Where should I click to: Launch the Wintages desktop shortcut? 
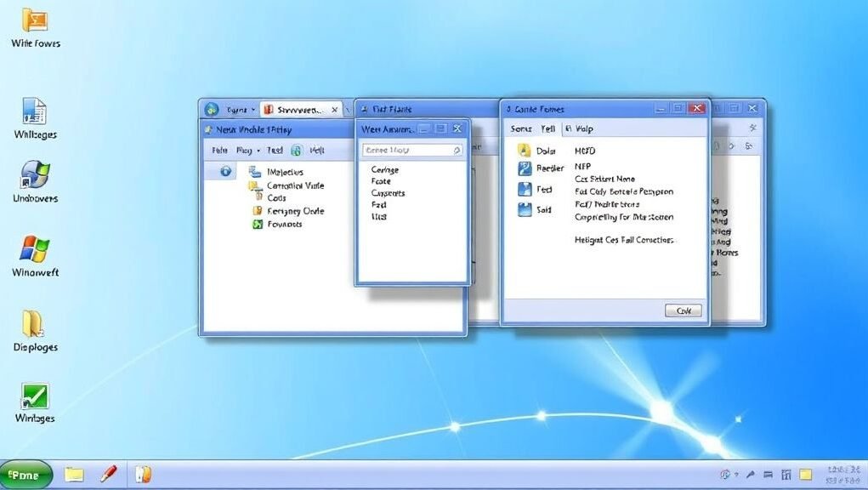point(34,396)
